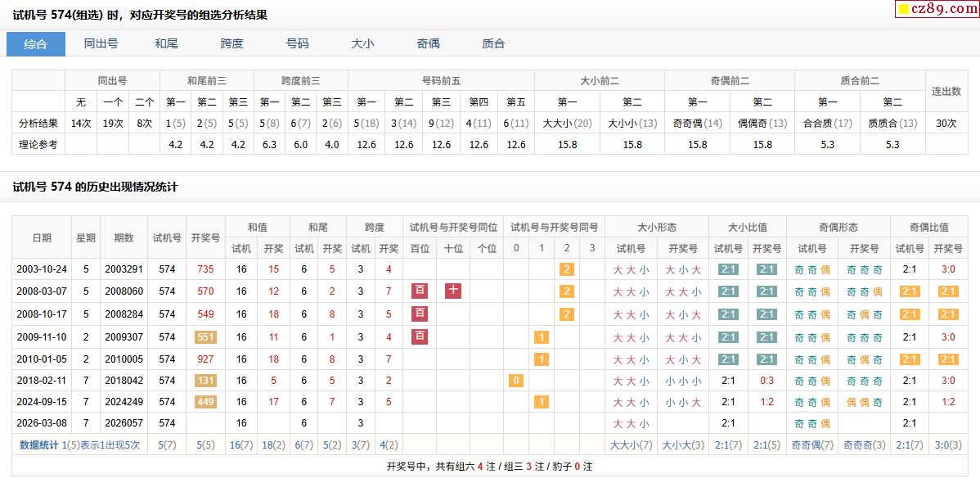Click highlighted draw number 131
The width and height of the screenshot is (980, 483).
[x=205, y=381]
